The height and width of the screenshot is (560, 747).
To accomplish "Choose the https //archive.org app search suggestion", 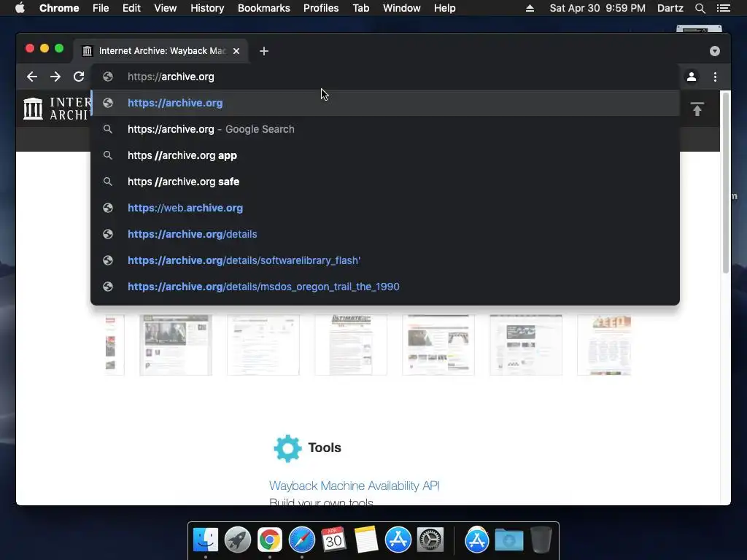I will [385, 155].
